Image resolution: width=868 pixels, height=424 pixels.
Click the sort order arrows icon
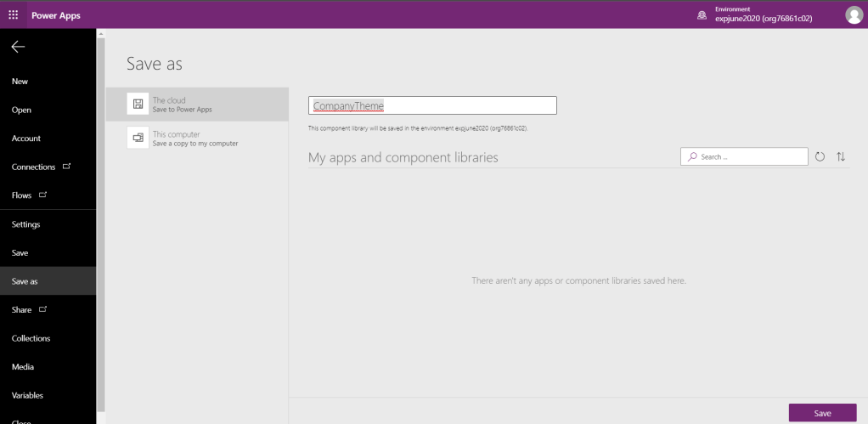click(841, 157)
